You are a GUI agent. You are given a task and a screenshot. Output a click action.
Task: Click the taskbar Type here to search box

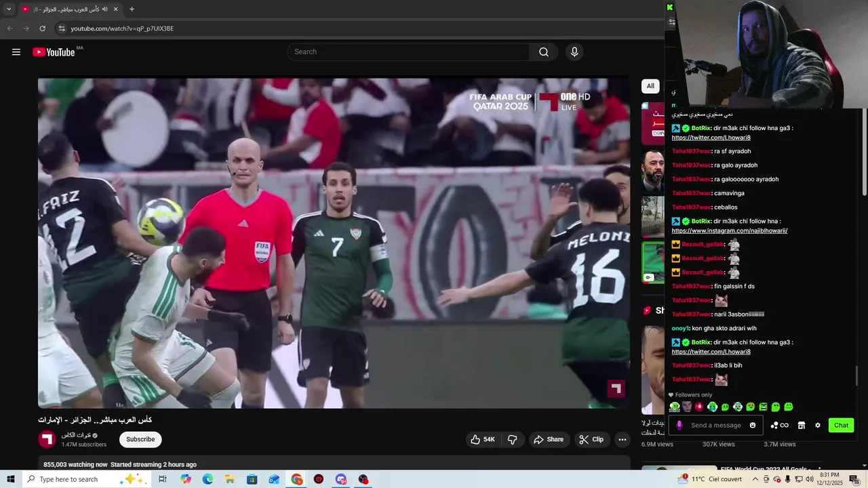[88, 479]
